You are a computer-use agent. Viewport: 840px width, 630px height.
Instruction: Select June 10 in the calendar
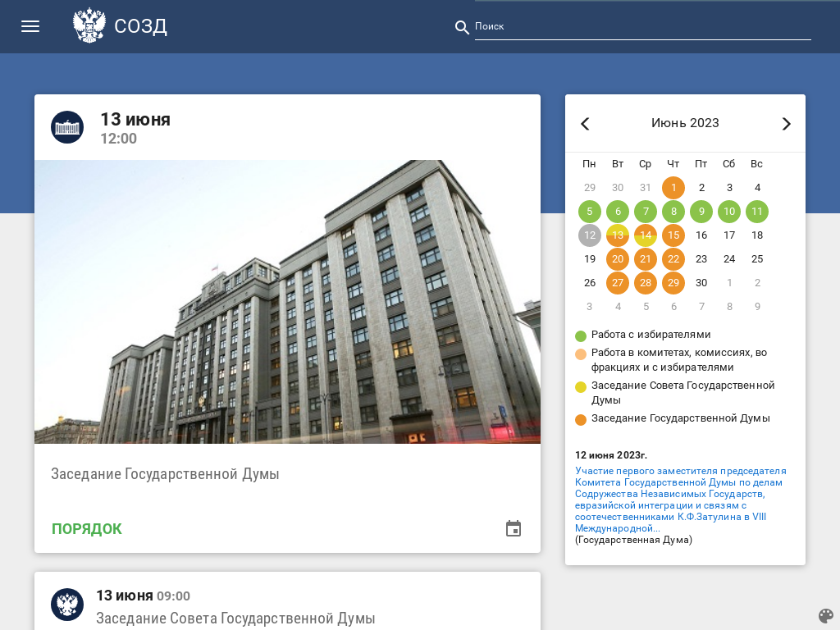tap(729, 212)
